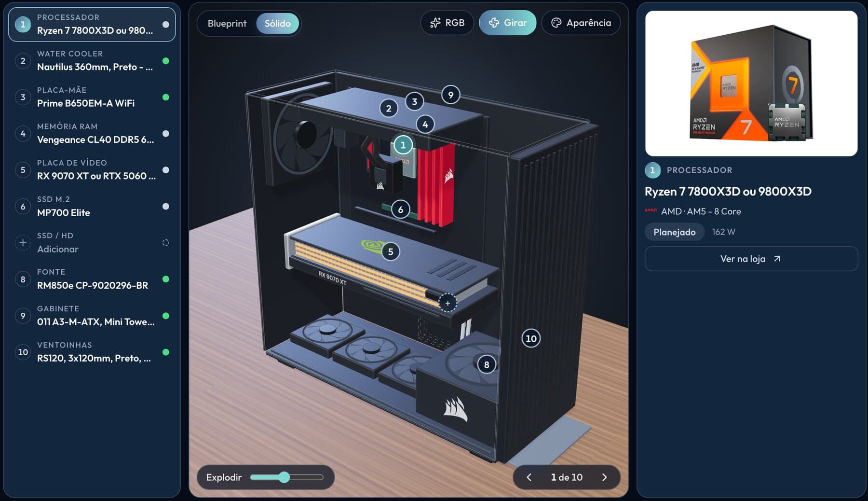The width and height of the screenshot is (868, 501).
Task: Open Ver na loja store link
Action: pos(751,259)
